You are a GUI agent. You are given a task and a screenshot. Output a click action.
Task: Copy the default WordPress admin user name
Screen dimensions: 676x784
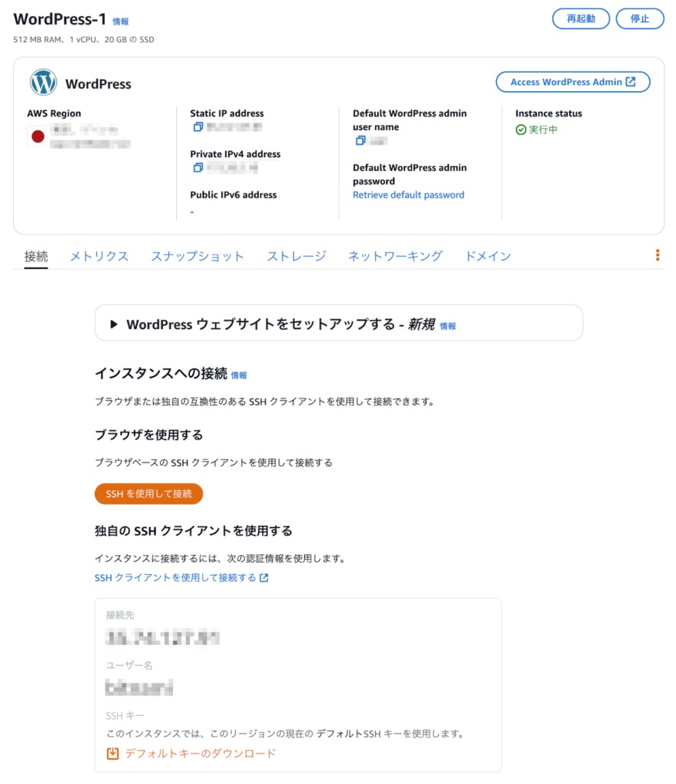(360, 141)
